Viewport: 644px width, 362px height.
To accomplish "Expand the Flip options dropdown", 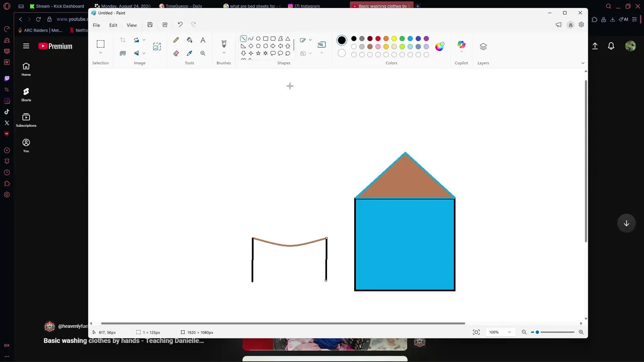I will [x=144, y=53].
